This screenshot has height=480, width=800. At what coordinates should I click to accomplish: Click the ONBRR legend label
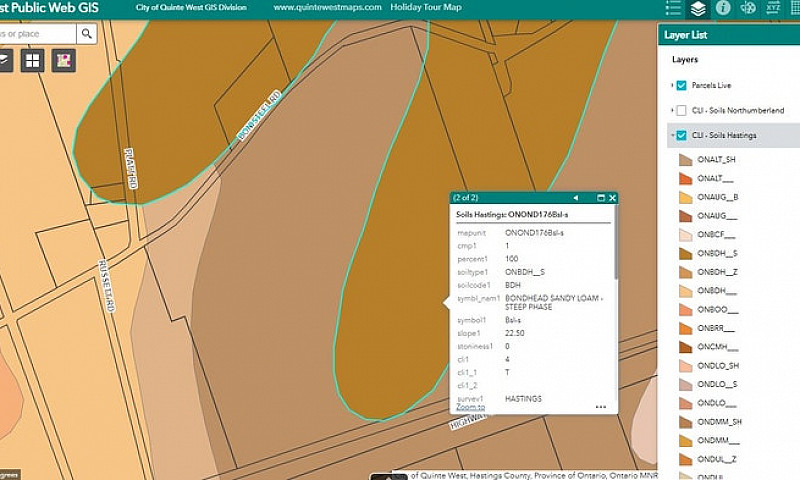pos(715,328)
